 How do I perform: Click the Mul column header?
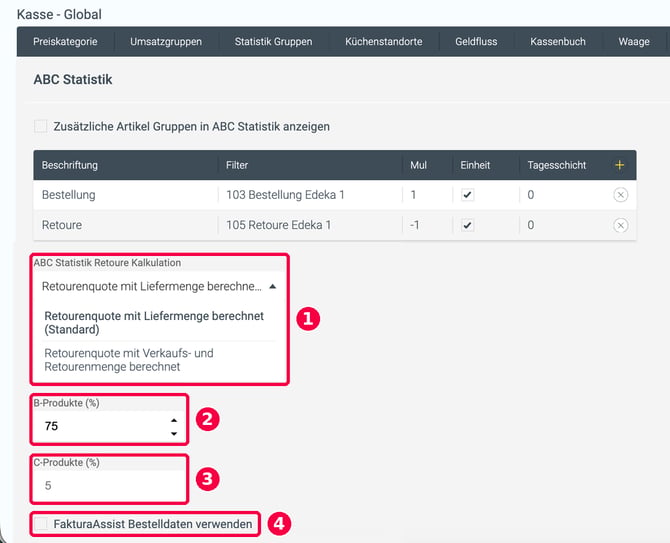(418, 165)
